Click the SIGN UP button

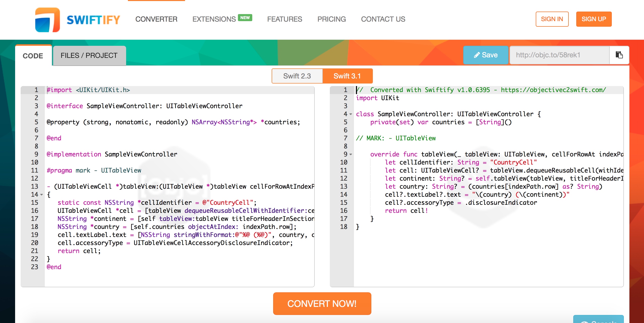[x=594, y=19]
